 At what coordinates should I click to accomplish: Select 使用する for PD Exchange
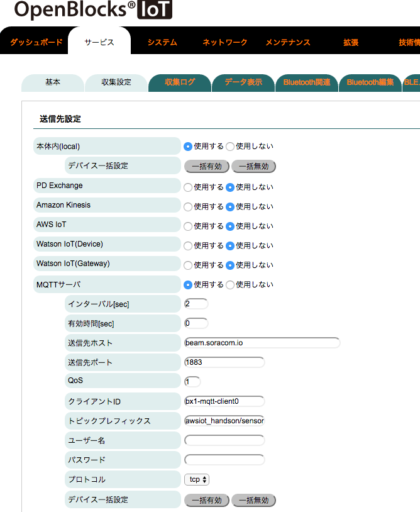click(x=187, y=187)
